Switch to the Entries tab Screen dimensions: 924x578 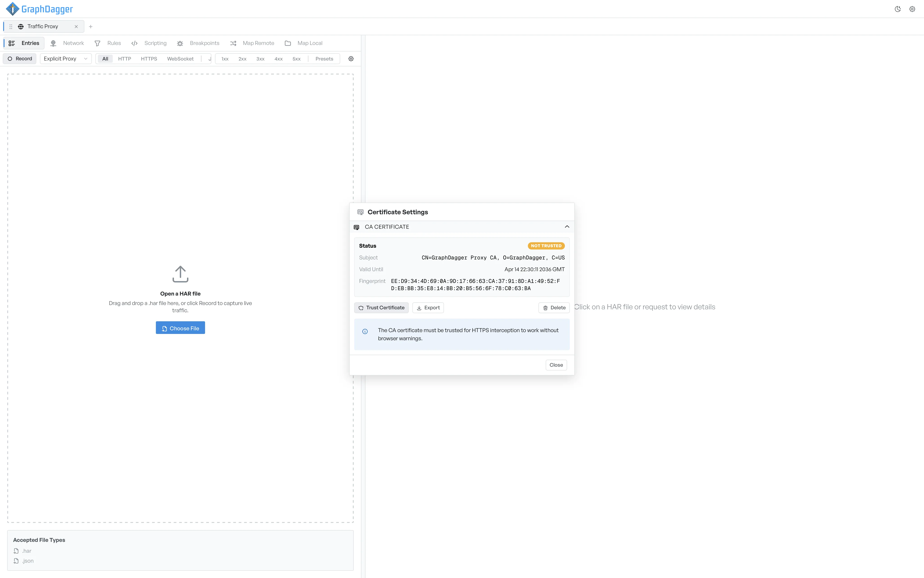click(24, 43)
